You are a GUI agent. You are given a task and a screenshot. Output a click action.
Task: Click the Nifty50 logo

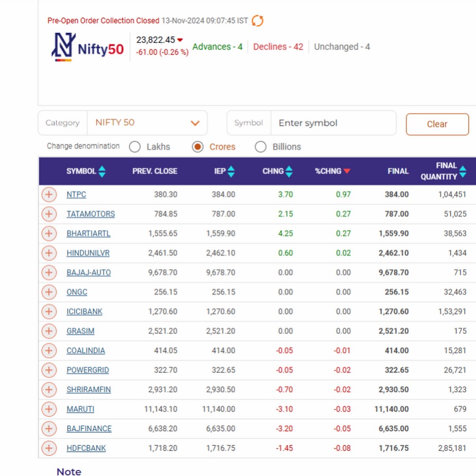coord(88,47)
